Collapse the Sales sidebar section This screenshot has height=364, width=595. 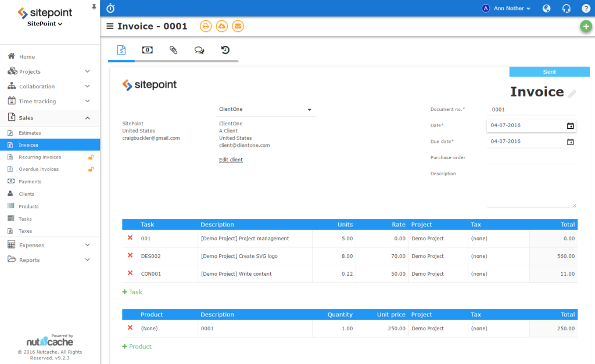tap(87, 118)
